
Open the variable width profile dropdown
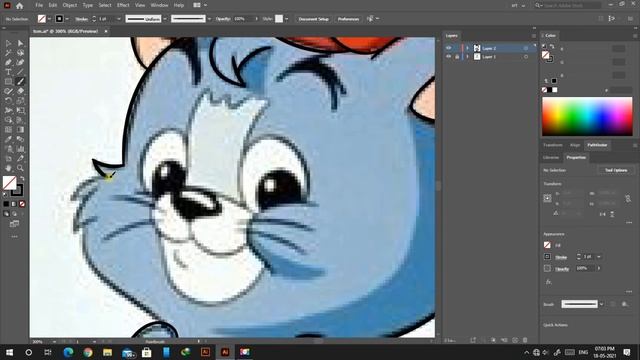(165, 19)
